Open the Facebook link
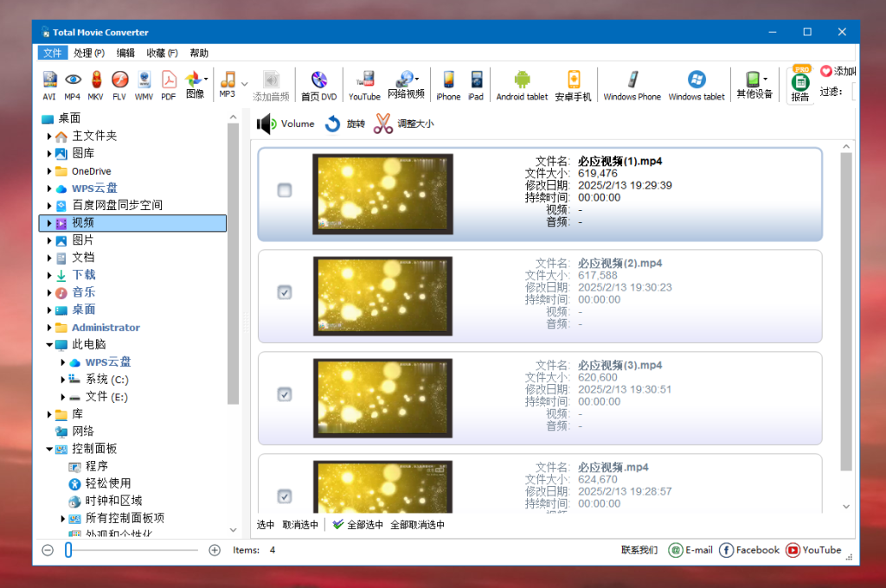Viewport: 886px width, 588px height. pyautogui.click(x=749, y=550)
